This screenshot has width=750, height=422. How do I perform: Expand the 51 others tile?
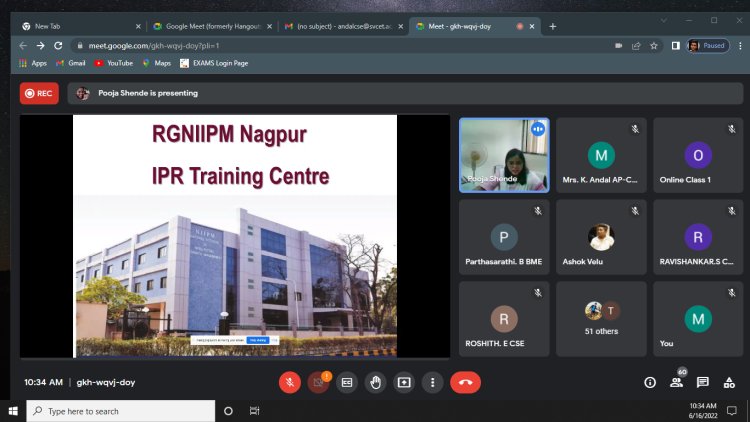point(601,319)
